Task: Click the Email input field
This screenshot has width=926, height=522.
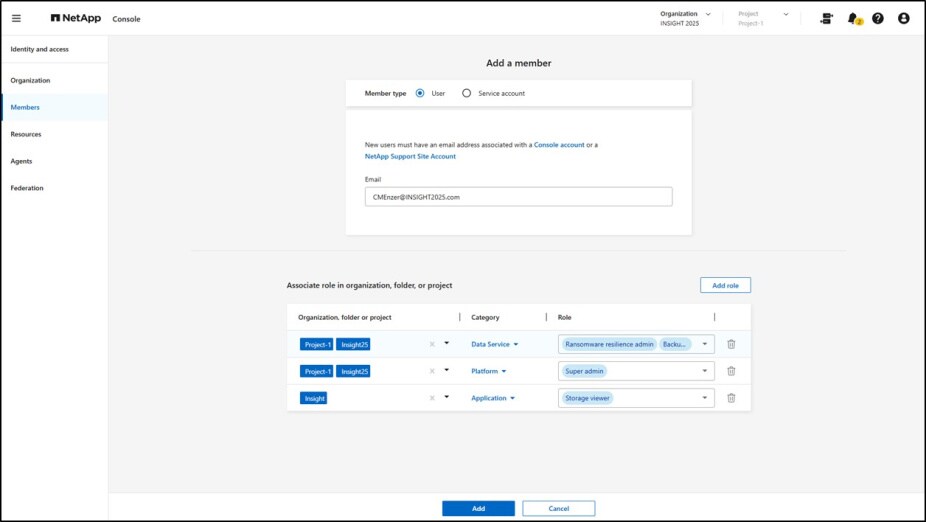Action: [518, 197]
